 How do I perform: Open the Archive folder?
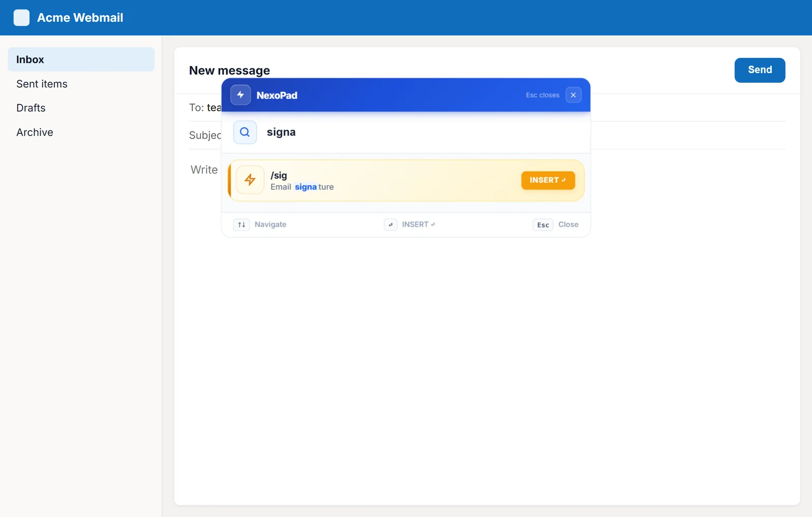81,132
